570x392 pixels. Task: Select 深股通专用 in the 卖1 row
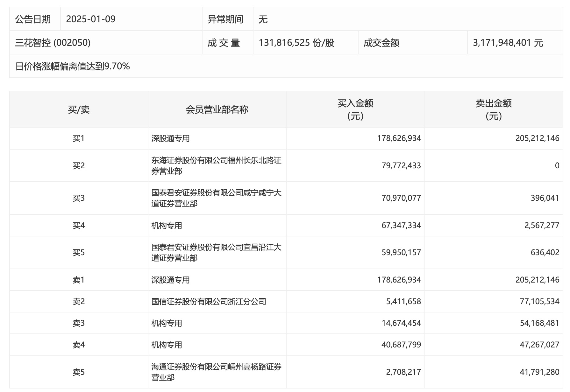(170, 280)
